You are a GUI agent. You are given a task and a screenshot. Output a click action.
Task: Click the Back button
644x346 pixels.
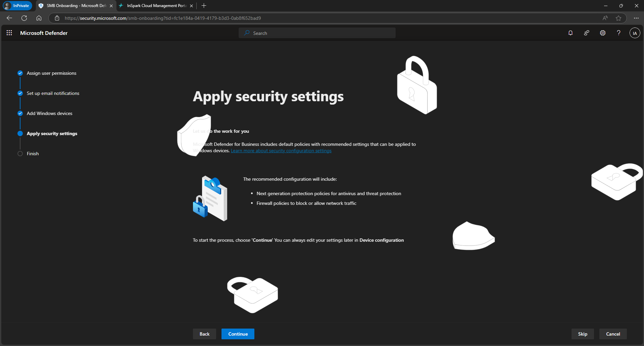pos(204,334)
